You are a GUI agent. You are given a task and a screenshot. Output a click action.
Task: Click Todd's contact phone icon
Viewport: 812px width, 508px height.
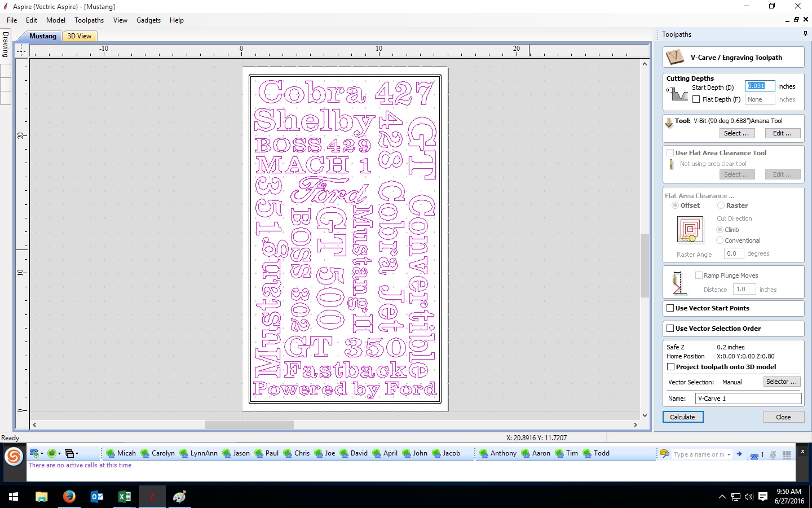pyautogui.click(x=587, y=453)
